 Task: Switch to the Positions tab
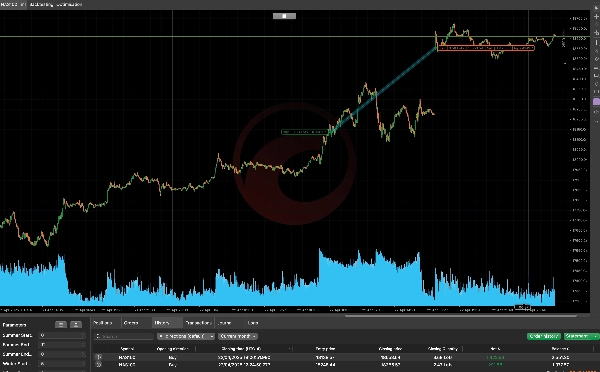[103, 323]
